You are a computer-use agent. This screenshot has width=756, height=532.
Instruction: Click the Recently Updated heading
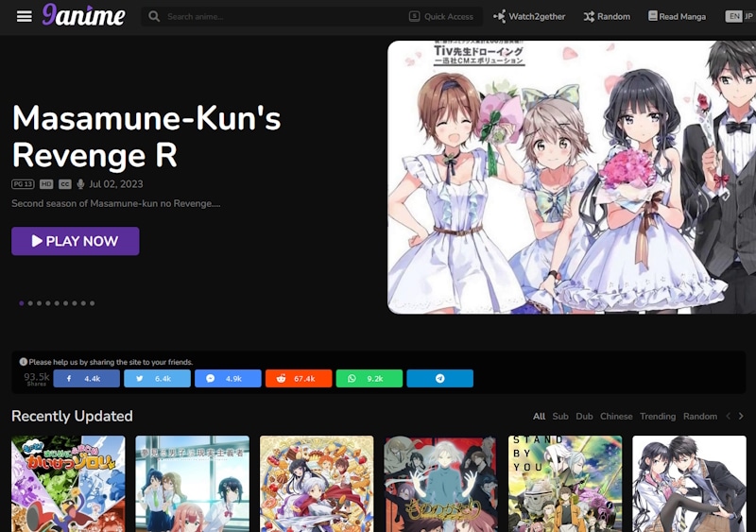[72, 416]
